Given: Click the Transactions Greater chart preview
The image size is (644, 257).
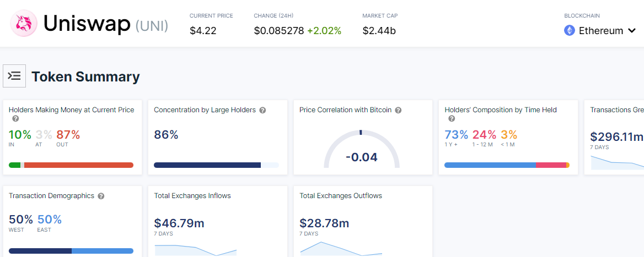Looking at the screenshot, I should 618,162.
